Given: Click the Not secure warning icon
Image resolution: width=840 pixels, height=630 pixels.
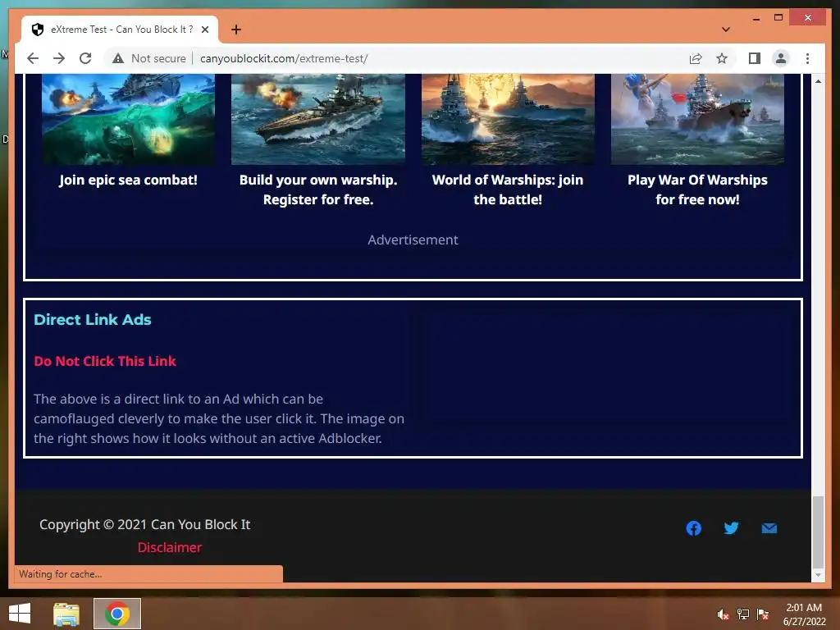Looking at the screenshot, I should [118, 58].
